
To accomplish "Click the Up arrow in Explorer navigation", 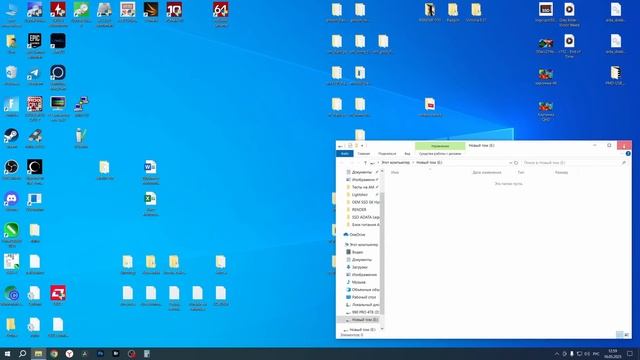I will tap(365, 162).
